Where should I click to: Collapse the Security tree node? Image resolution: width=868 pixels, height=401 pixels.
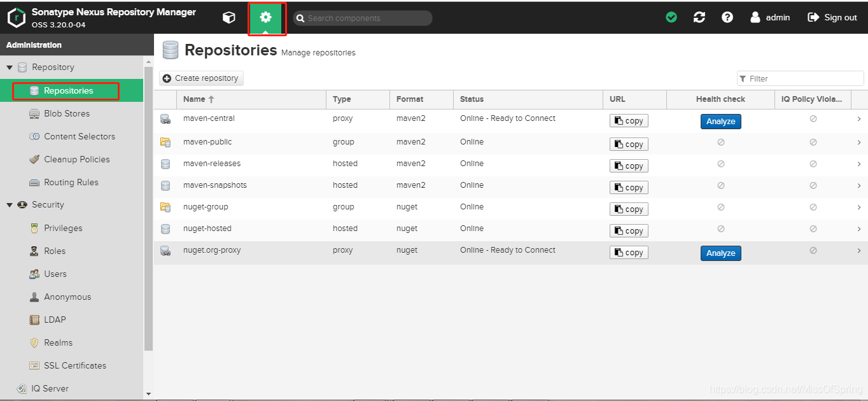[x=10, y=205]
